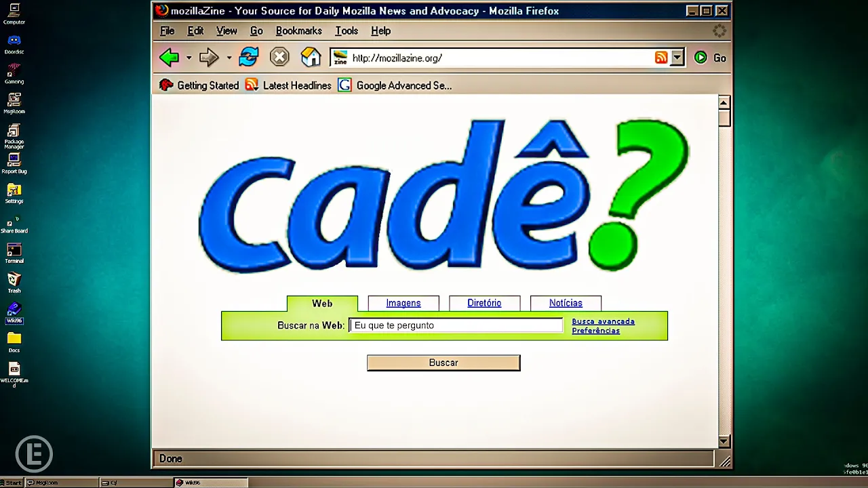The height and width of the screenshot is (488, 868).
Task: Open the Package Manager desktop icon
Action: 14,136
